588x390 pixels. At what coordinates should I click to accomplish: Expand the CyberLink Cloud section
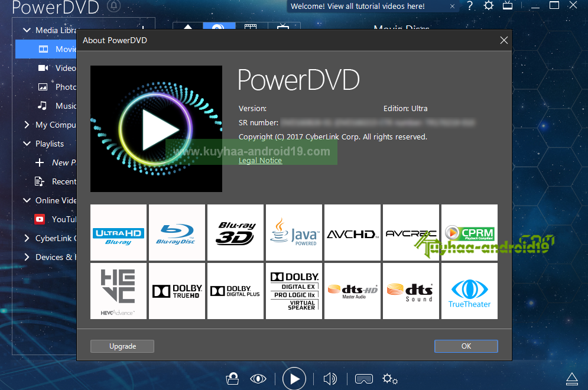point(27,238)
